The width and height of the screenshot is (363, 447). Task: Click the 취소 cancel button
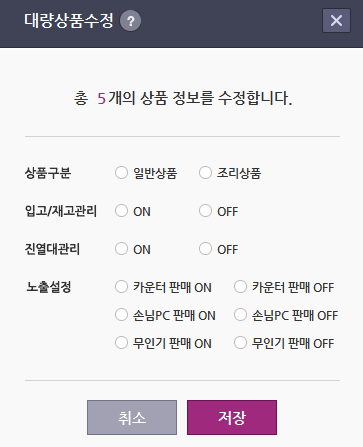(132, 418)
